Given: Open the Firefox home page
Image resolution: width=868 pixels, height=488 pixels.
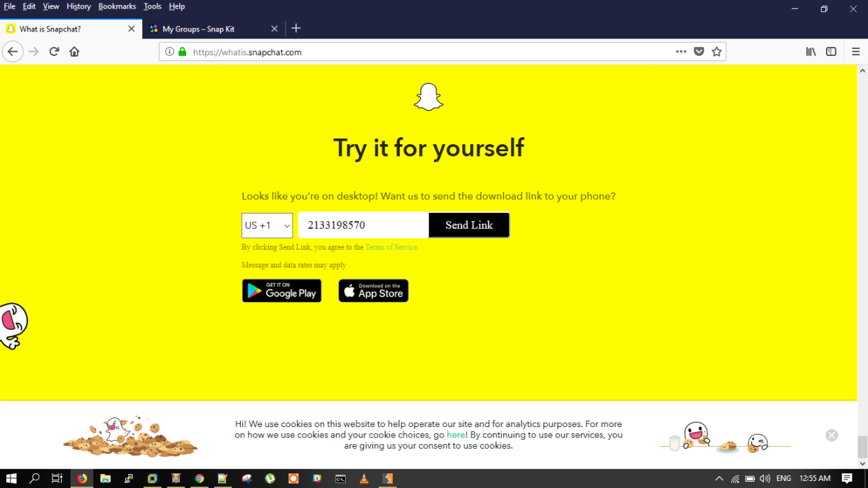Looking at the screenshot, I should (74, 52).
